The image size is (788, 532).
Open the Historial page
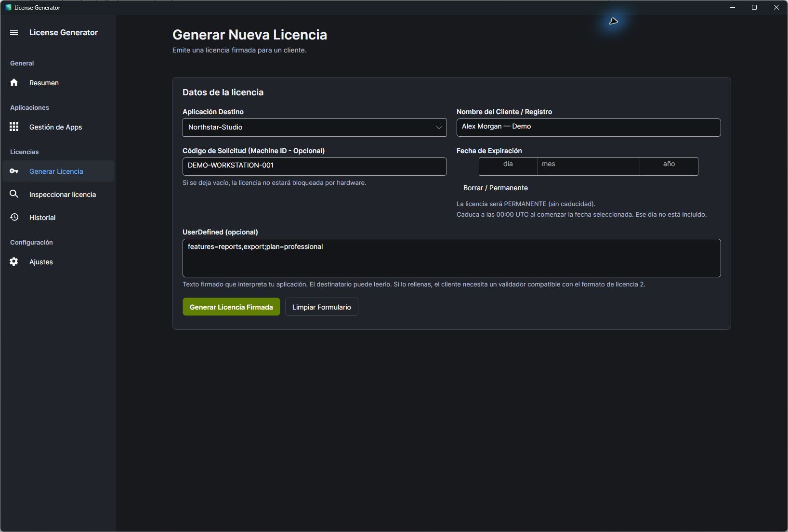pyautogui.click(x=58, y=218)
